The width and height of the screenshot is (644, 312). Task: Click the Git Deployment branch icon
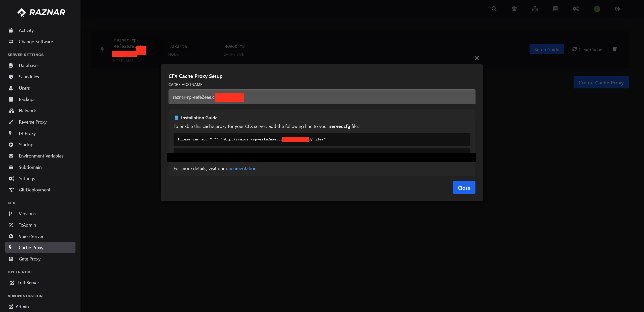point(11,190)
